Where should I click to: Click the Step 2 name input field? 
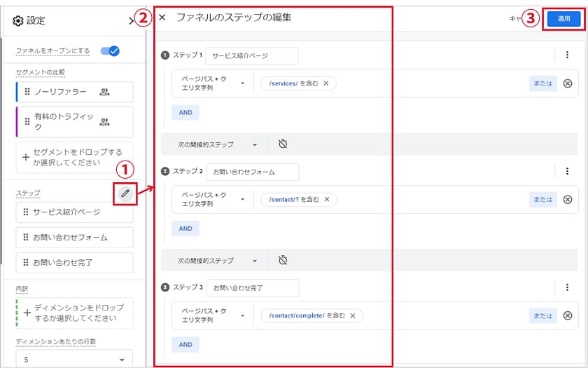(x=252, y=172)
